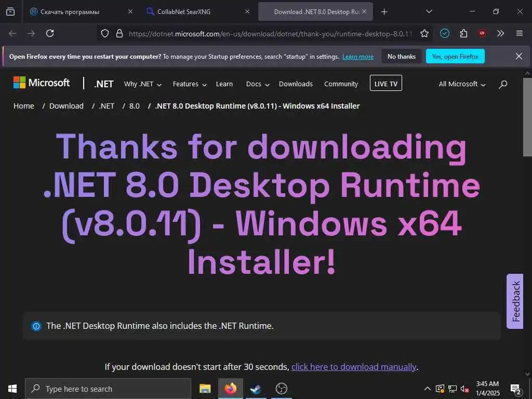Click Firefox taskbar icon
Viewport: 532px width, 399px height.
[x=230, y=389]
